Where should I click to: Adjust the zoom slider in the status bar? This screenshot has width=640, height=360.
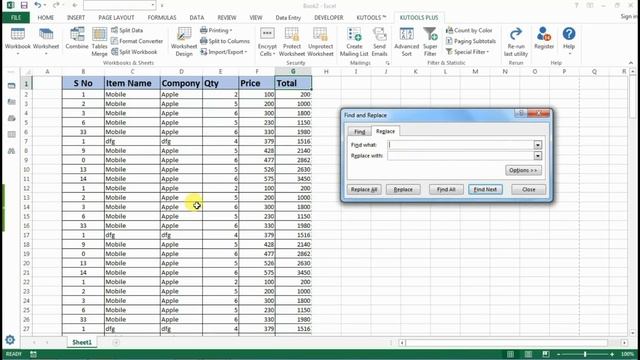click(585, 354)
